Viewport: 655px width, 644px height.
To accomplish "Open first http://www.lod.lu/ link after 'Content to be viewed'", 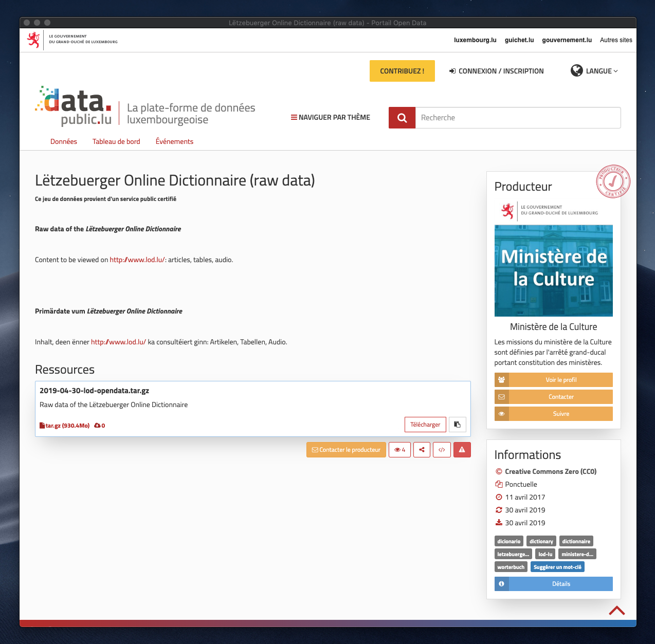I will [137, 260].
